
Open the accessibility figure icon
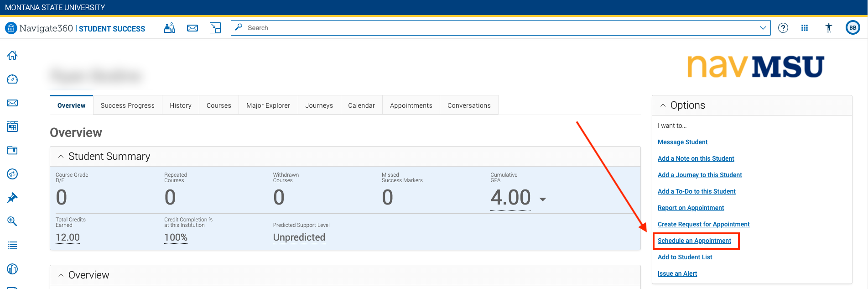click(x=829, y=28)
